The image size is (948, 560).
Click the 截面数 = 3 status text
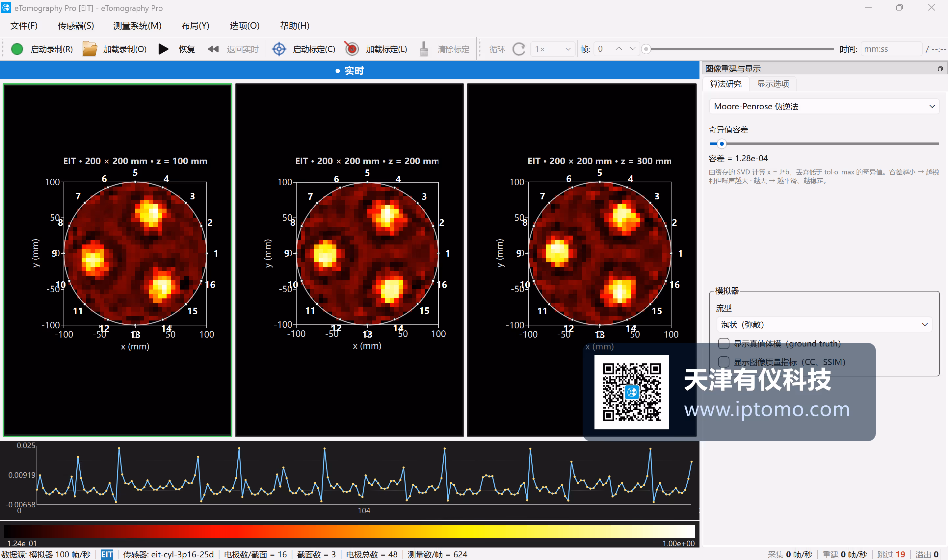(x=316, y=554)
